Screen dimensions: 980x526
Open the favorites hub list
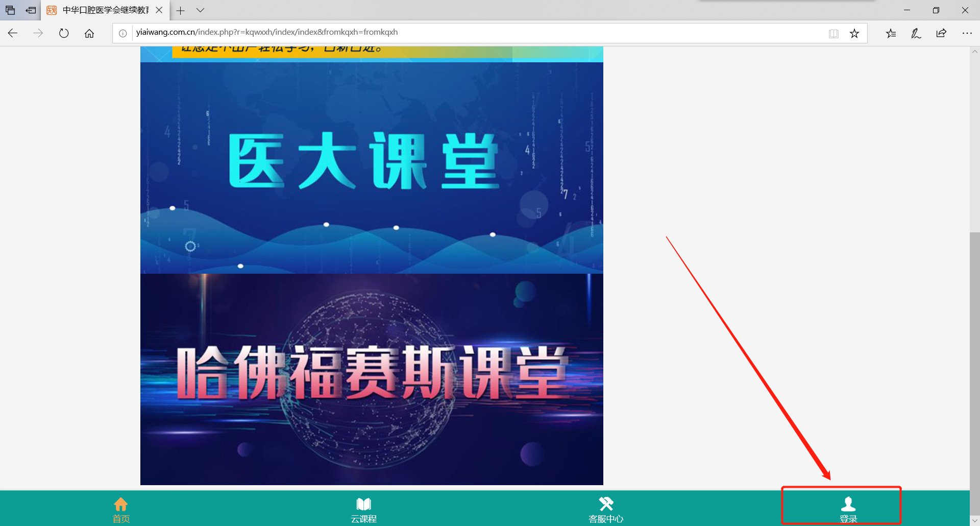click(x=891, y=33)
